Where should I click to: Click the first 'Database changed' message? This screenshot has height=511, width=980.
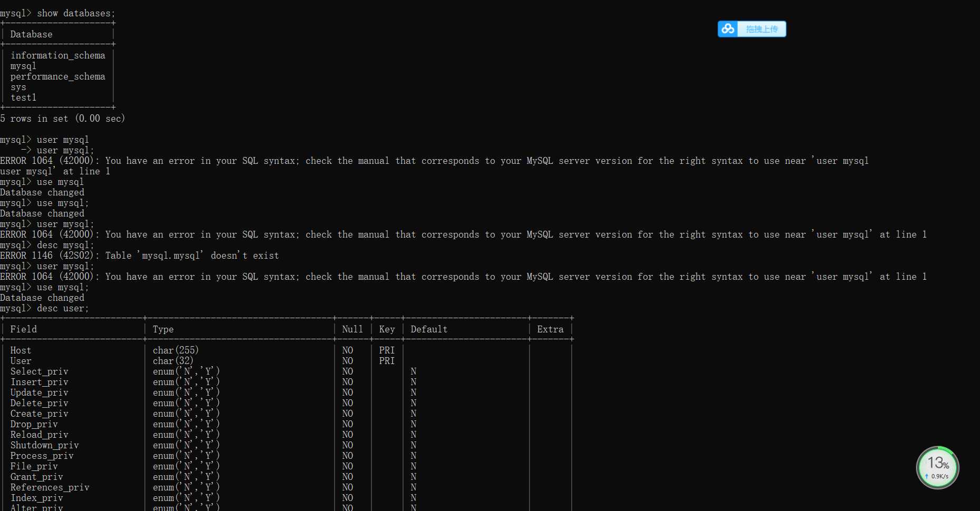42,192
